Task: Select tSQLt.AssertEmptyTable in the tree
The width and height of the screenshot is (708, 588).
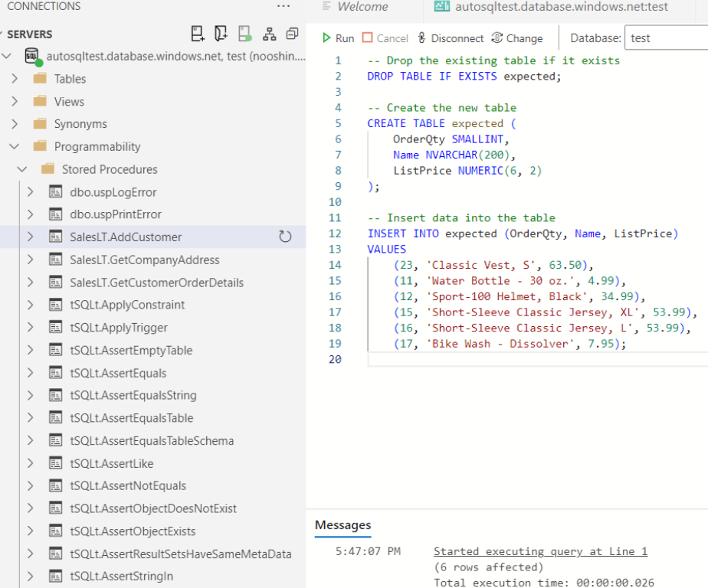Action: pos(131,350)
